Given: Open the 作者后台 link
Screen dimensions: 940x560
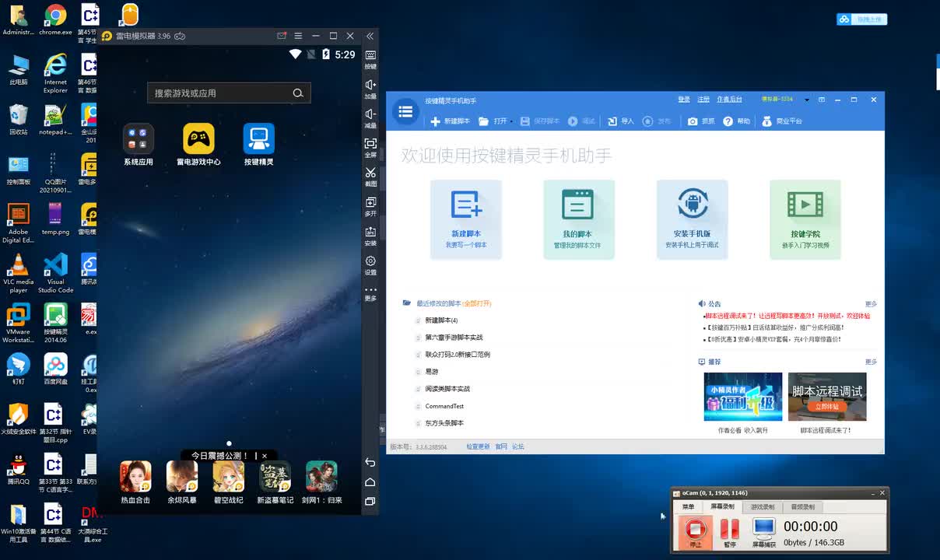Looking at the screenshot, I should tap(729, 100).
